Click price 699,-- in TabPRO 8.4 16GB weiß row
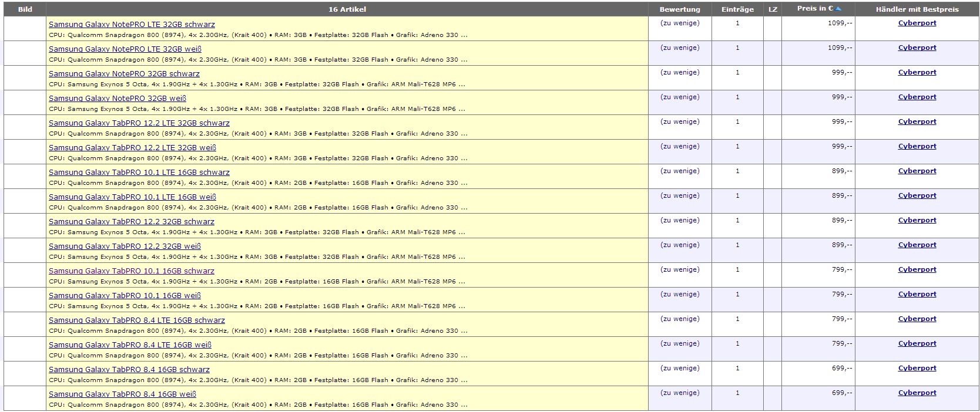 click(842, 393)
